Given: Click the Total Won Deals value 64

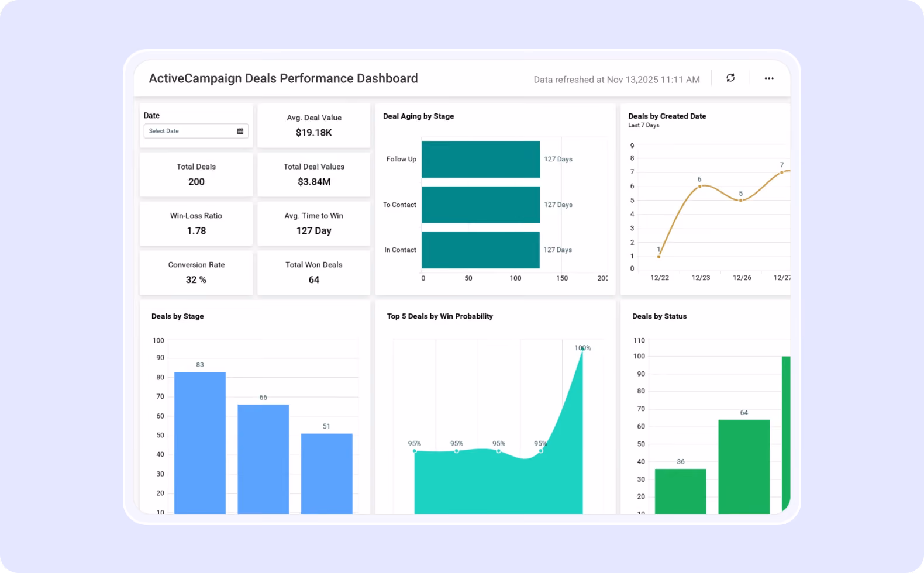Looking at the screenshot, I should point(314,280).
